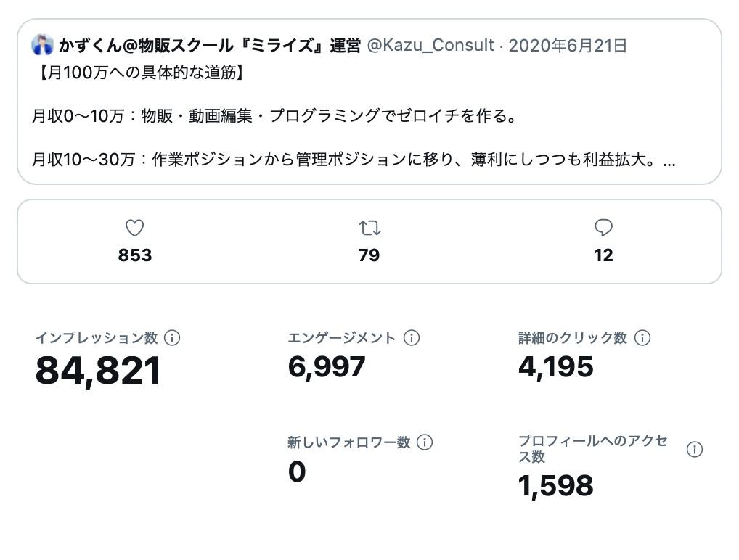The height and width of the screenshot is (560, 739).
Task: Open info icon beside インプレッション数
Action: click(172, 338)
